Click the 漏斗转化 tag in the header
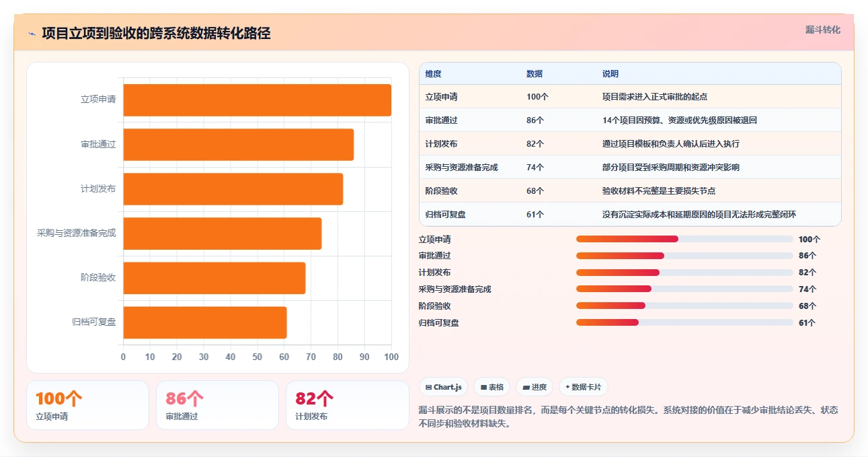 tap(822, 30)
